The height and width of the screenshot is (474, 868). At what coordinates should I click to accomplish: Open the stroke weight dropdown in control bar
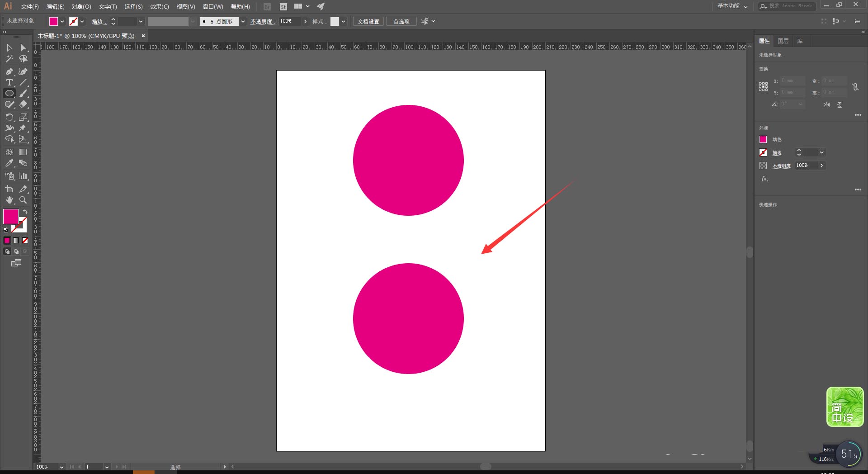coord(141,22)
